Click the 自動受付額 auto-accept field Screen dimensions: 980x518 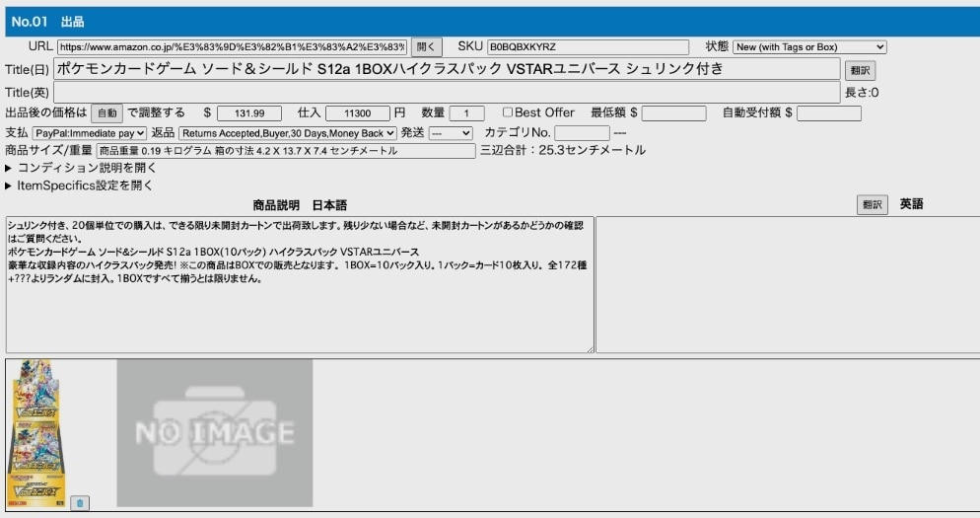point(829,113)
